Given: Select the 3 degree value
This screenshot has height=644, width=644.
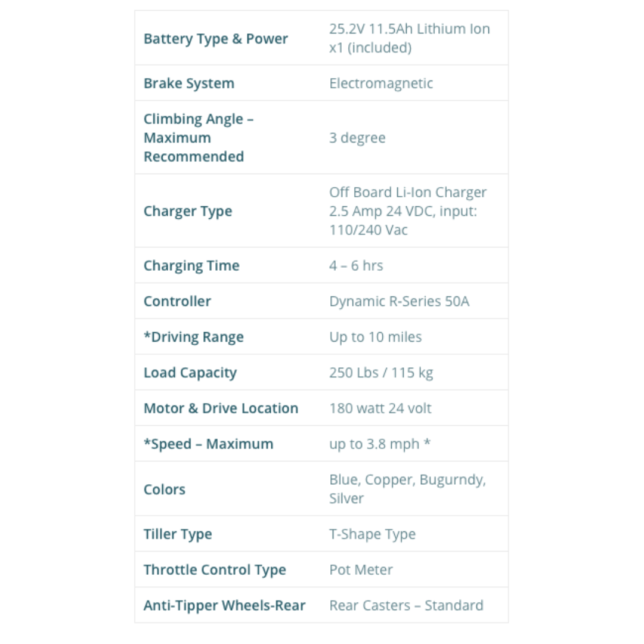Looking at the screenshot, I should click(x=357, y=138).
